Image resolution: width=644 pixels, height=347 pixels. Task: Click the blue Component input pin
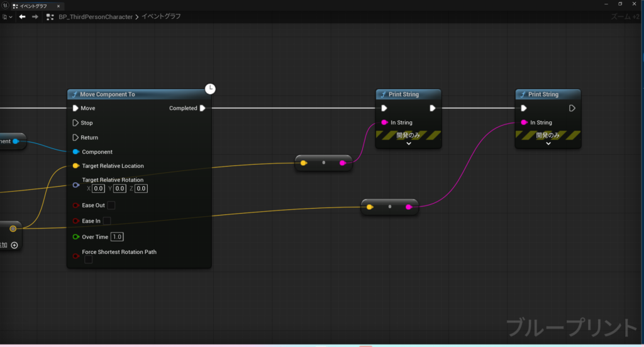pyautogui.click(x=75, y=152)
